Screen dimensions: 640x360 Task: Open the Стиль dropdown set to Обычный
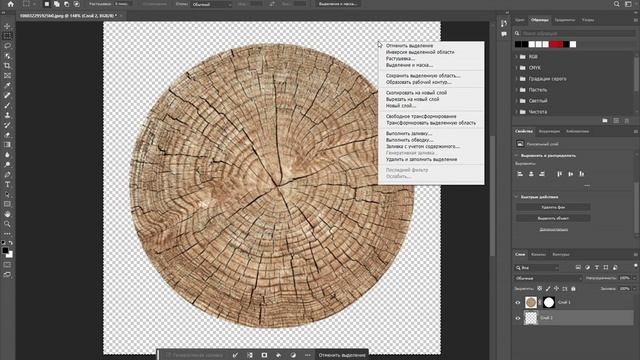click(x=212, y=4)
